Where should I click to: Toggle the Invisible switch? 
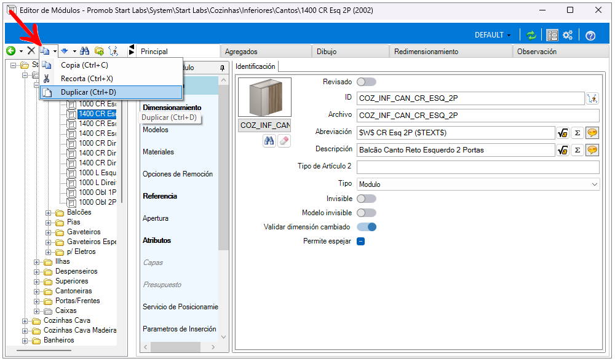coord(366,199)
